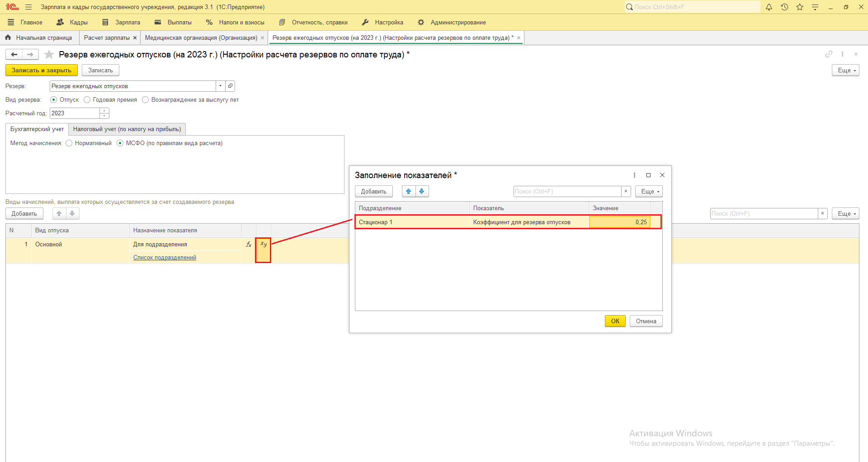This screenshot has height=462, width=868.
Task: Open the 1C main menu hamburger icon
Action: [28, 7]
